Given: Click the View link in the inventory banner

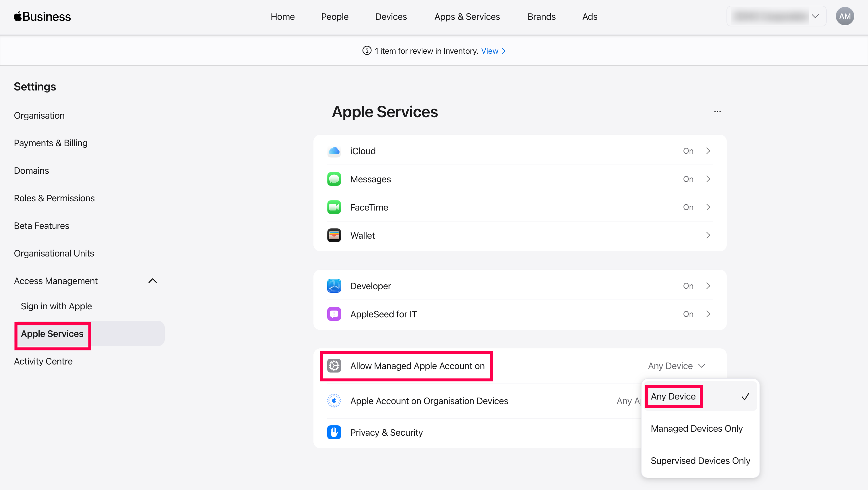Looking at the screenshot, I should click(x=493, y=51).
